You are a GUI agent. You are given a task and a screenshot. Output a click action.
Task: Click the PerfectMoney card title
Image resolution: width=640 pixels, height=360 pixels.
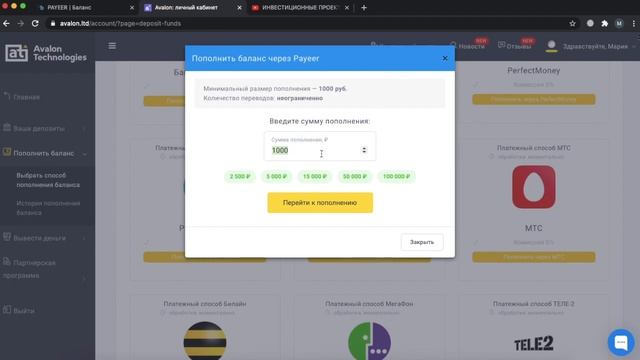533,71
